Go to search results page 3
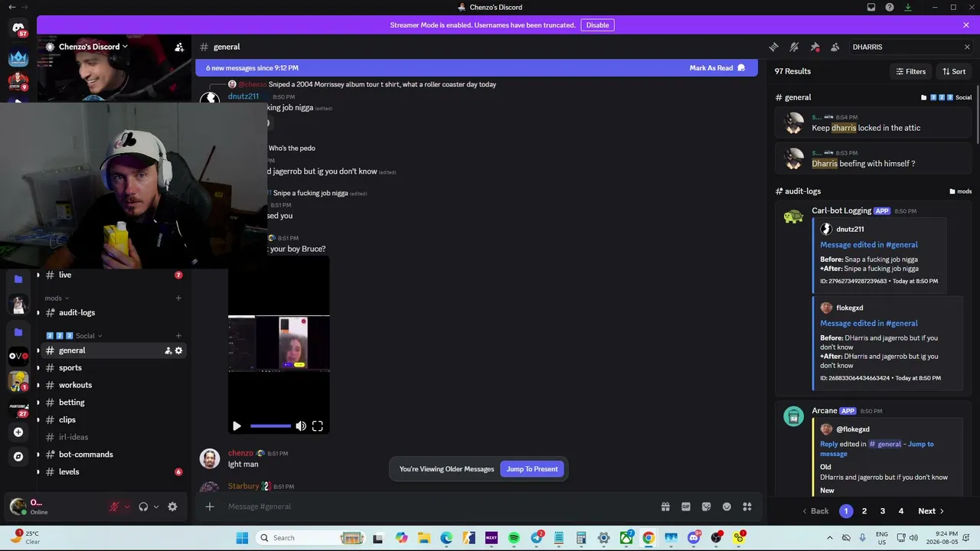 coord(883,511)
